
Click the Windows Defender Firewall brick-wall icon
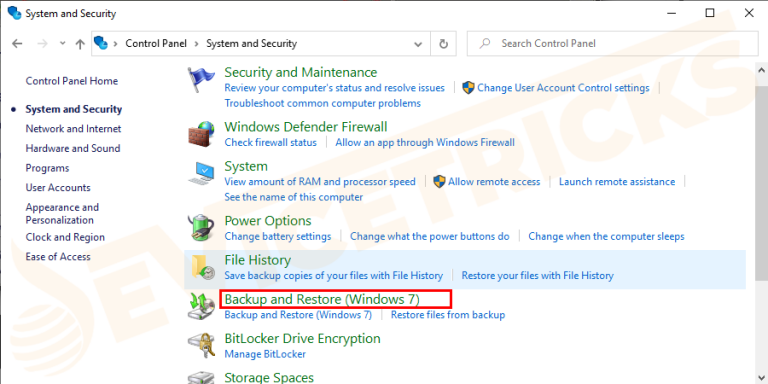point(201,133)
